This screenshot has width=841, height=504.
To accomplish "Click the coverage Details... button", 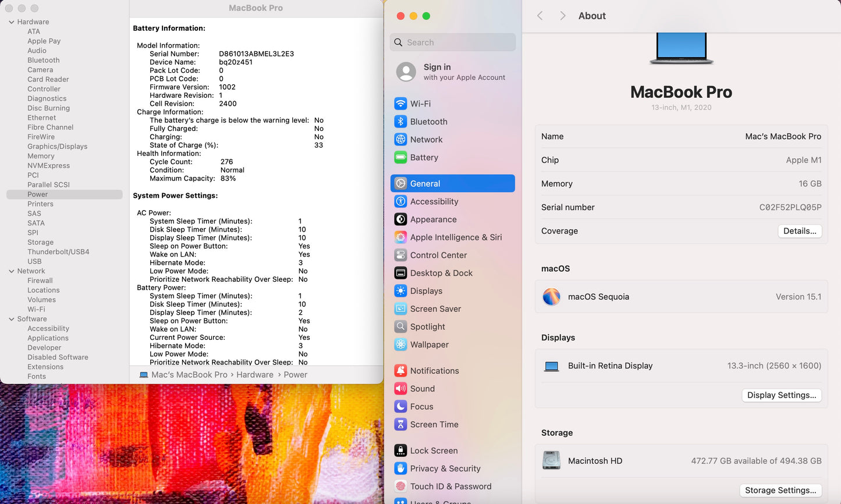I will pyautogui.click(x=800, y=231).
